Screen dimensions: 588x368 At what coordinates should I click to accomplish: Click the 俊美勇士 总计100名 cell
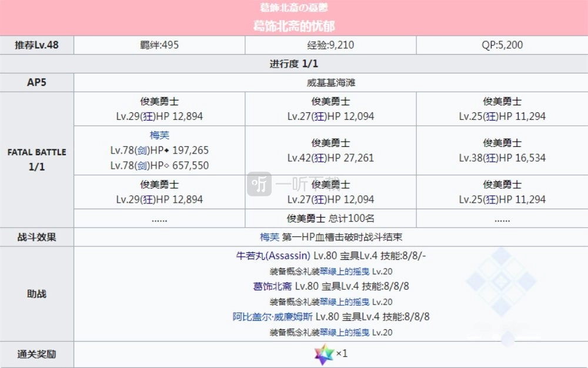pos(330,218)
